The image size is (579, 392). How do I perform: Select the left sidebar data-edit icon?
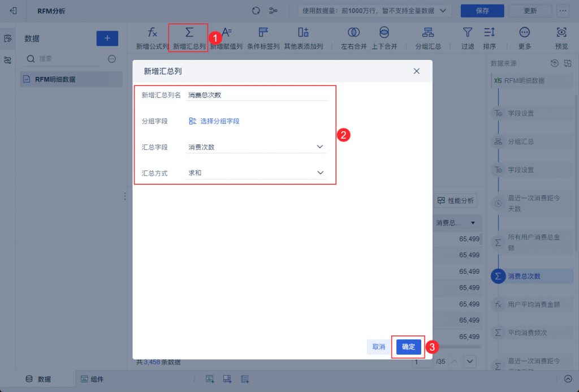tap(8, 38)
